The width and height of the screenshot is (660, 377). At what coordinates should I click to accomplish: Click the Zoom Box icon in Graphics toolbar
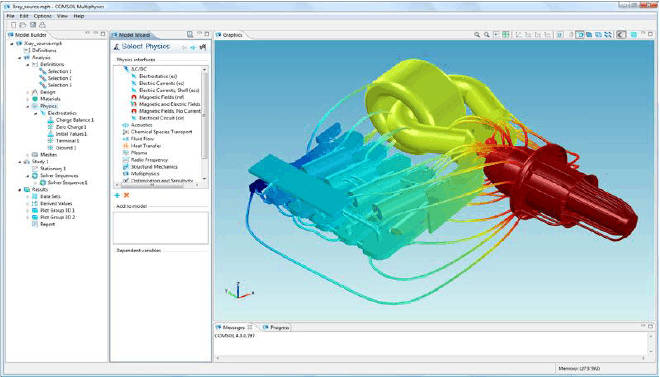point(496,35)
